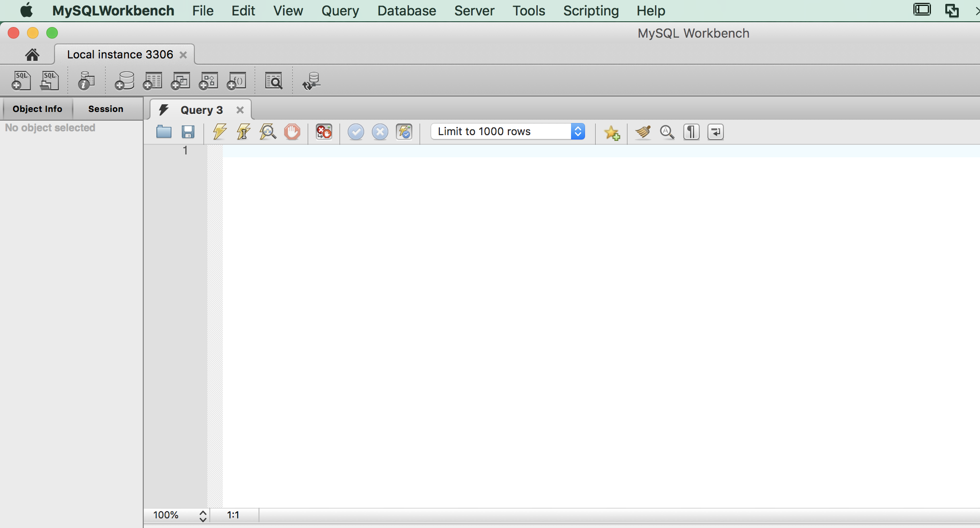The height and width of the screenshot is (528, 980).
Task: Create a new table
Action: [x=152, y=81]
